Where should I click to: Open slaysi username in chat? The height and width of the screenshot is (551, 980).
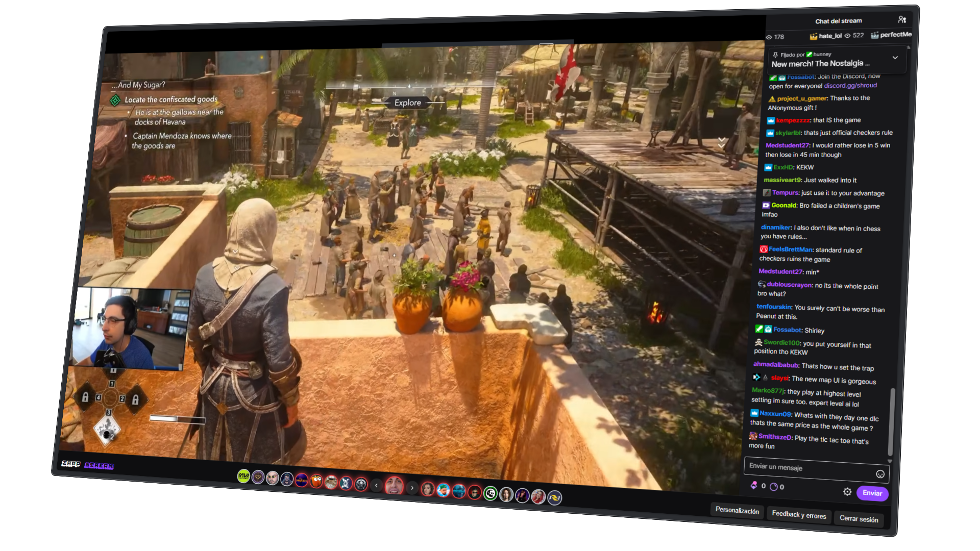(x=780, y=378)
